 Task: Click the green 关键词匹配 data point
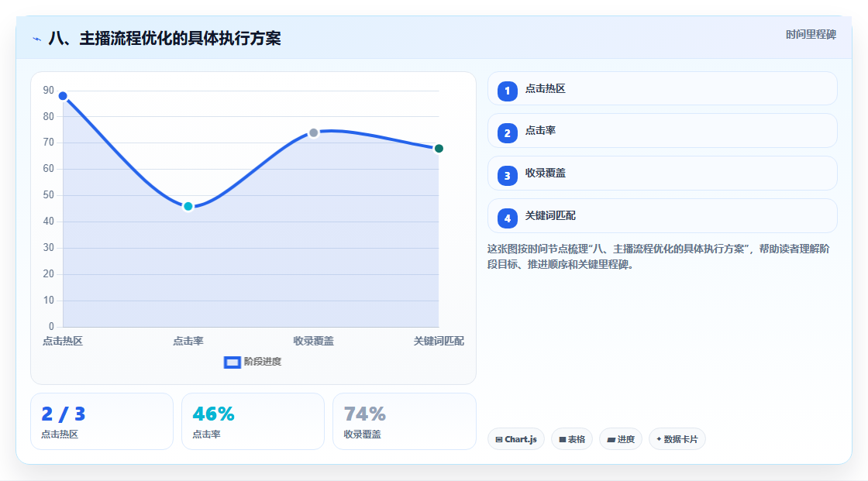click(439, 149)
